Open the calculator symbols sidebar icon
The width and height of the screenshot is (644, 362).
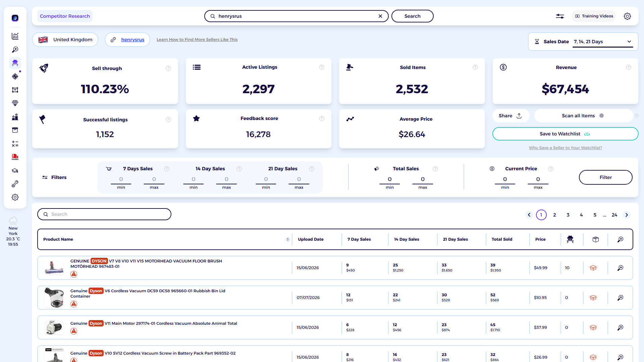(15, 144)
